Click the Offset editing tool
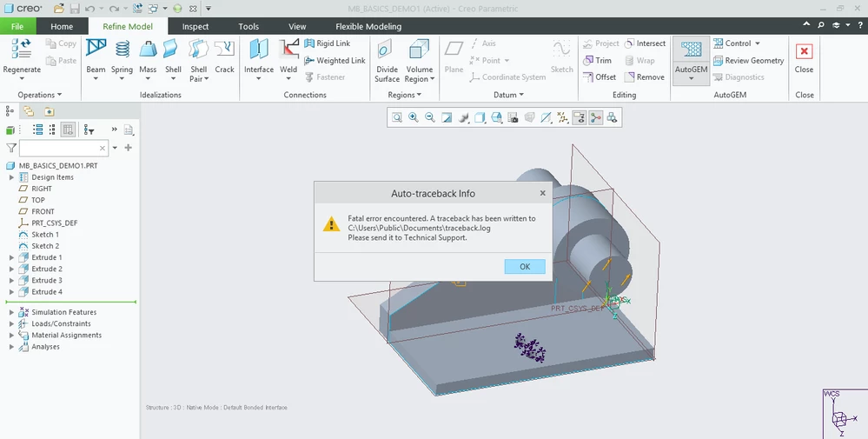 [600, 77]
